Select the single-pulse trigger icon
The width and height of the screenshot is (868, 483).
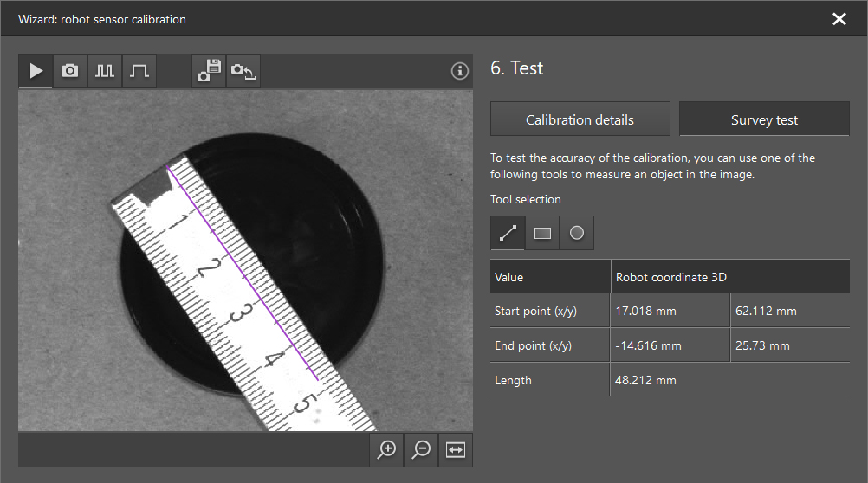point(139,71)
